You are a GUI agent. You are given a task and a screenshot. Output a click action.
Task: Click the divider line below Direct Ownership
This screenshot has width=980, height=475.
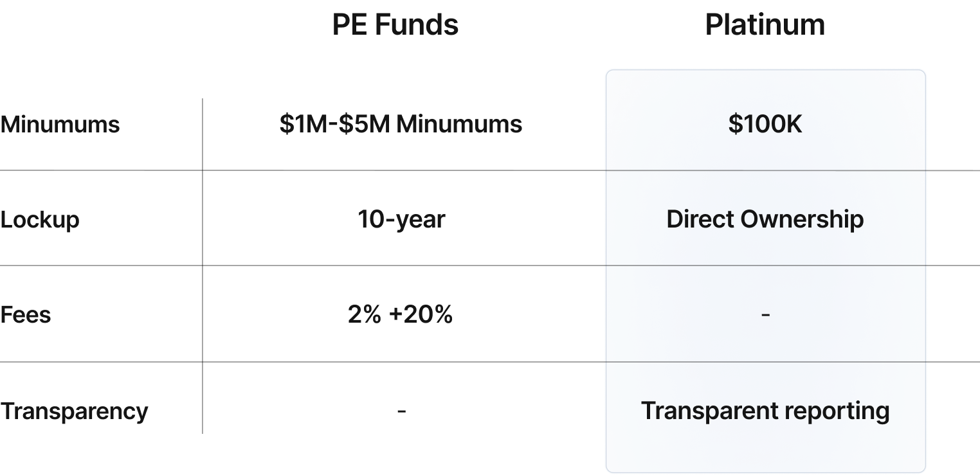[x=765, y=265]
